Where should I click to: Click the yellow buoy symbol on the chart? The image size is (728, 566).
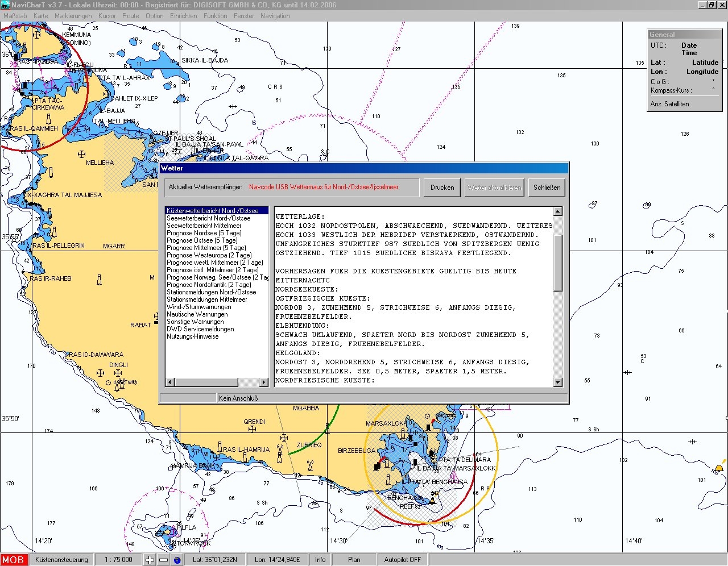(719, 469)
